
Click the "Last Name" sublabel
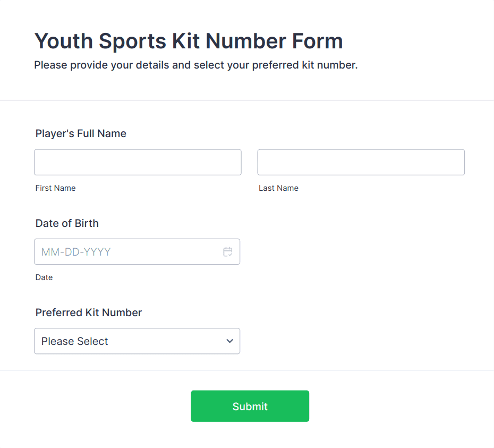pyautogui.click(x=278, y=188)
